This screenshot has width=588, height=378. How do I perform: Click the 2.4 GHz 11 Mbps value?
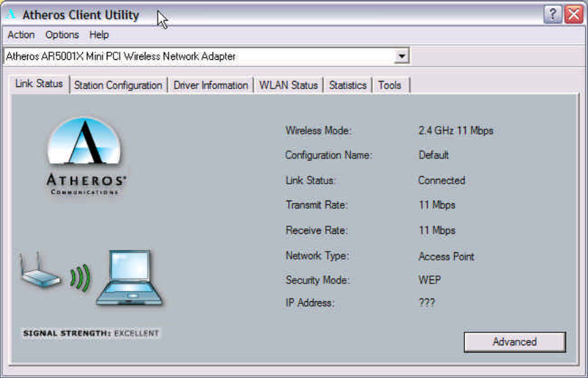[455, 131]
